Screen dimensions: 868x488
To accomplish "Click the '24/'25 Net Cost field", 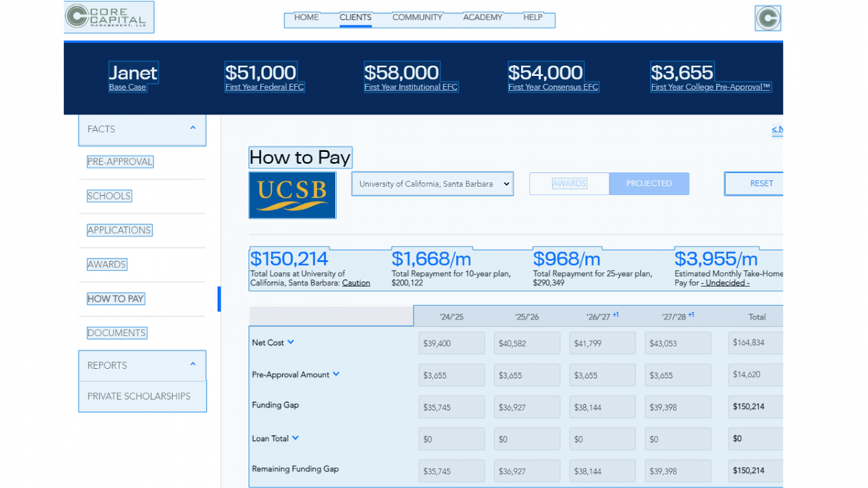I will [451, 343].
